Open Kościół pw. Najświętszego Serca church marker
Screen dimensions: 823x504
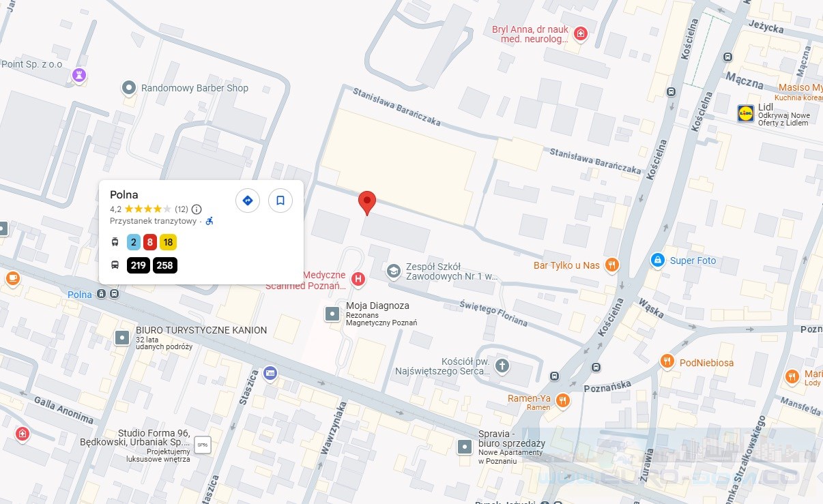[502, 366]
